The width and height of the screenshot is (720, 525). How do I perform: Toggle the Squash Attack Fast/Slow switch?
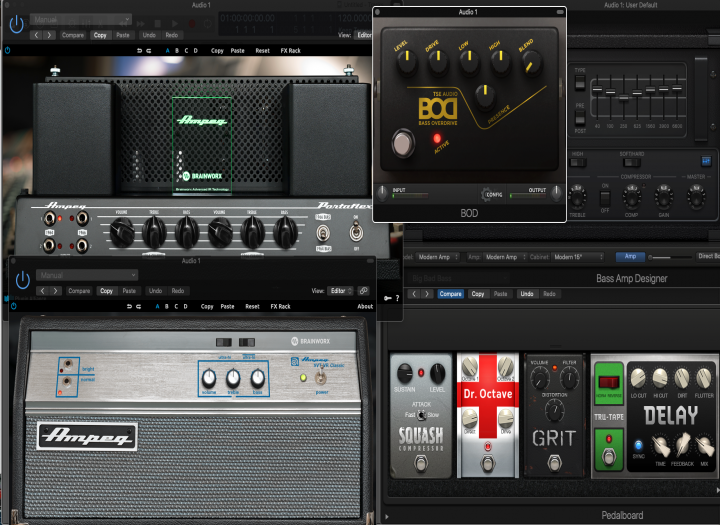[x=421, y=415]
